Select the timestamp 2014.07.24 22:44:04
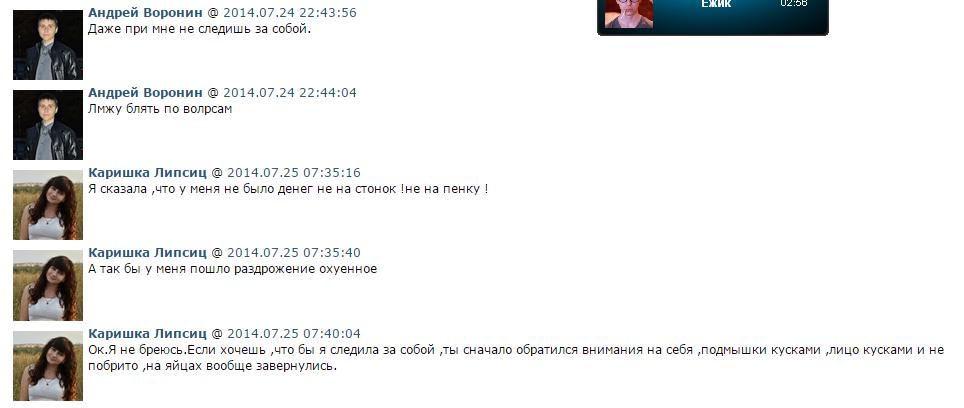 290,93
